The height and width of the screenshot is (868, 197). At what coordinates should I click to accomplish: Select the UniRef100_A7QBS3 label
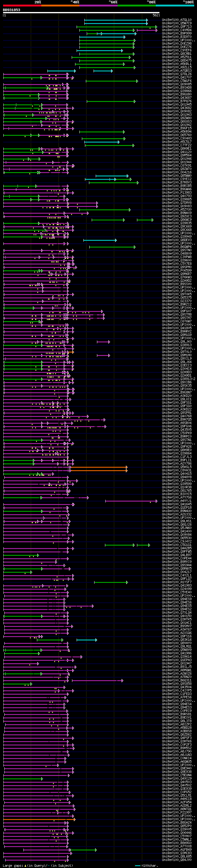177,71
